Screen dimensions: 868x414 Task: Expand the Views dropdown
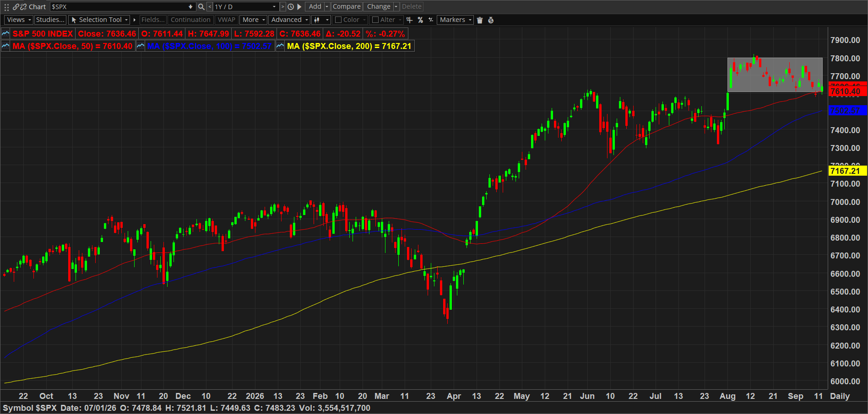pos(19,20)
